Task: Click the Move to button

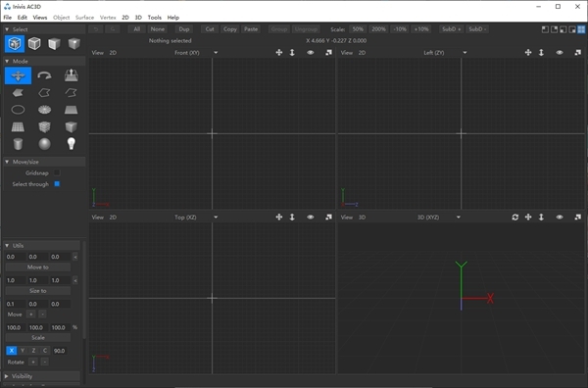Action: (38, 267)
